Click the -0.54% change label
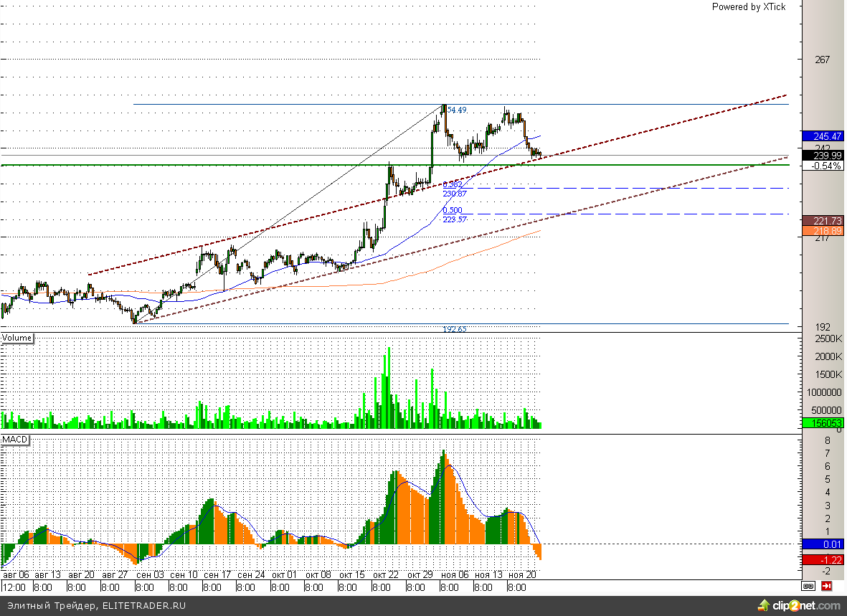This screenshot has width=847, height=616. point(821,166)
